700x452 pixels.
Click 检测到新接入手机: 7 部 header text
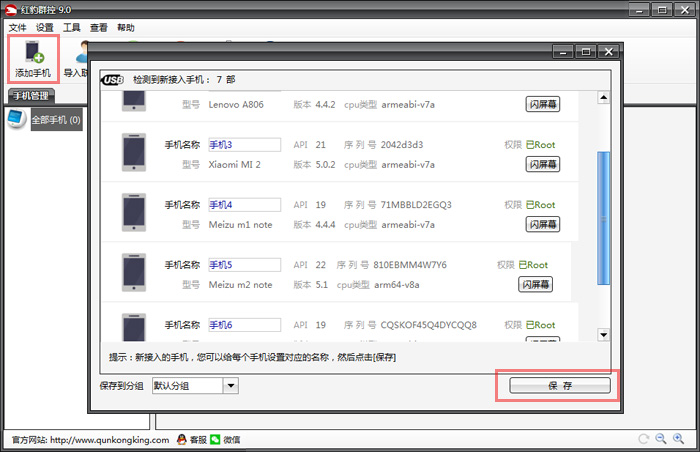(184, 80)
